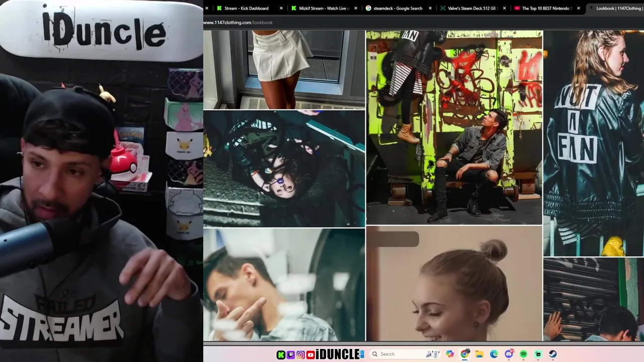Close the steamdeck - Google Search tab
644x362 pixels.
click(430, 8)
